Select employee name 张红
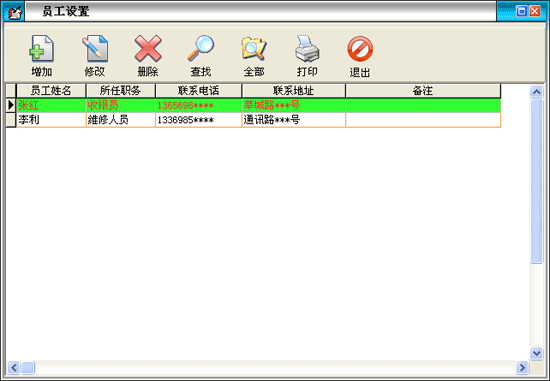Image resolution: width=550 pixels, height=381 pixels. point(51,105)
